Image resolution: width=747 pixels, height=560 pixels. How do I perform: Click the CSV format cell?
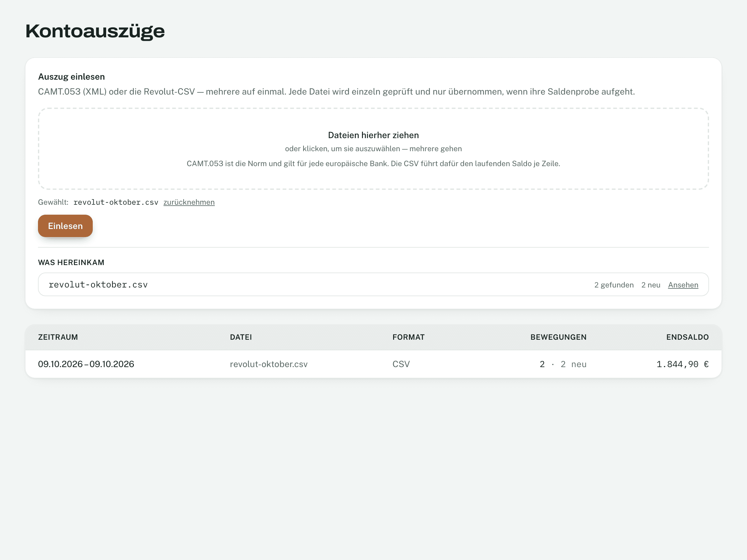(x=401, y=364)
